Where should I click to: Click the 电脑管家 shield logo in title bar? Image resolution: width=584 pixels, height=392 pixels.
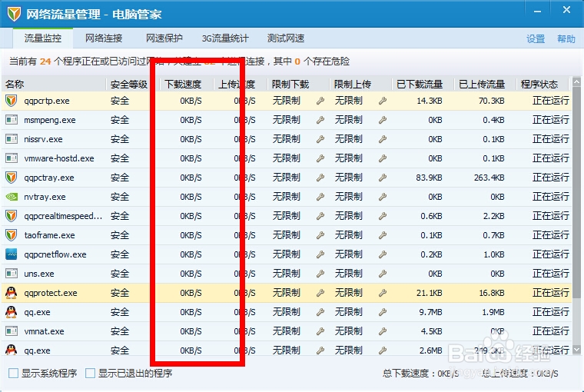(x=14, y=14)
